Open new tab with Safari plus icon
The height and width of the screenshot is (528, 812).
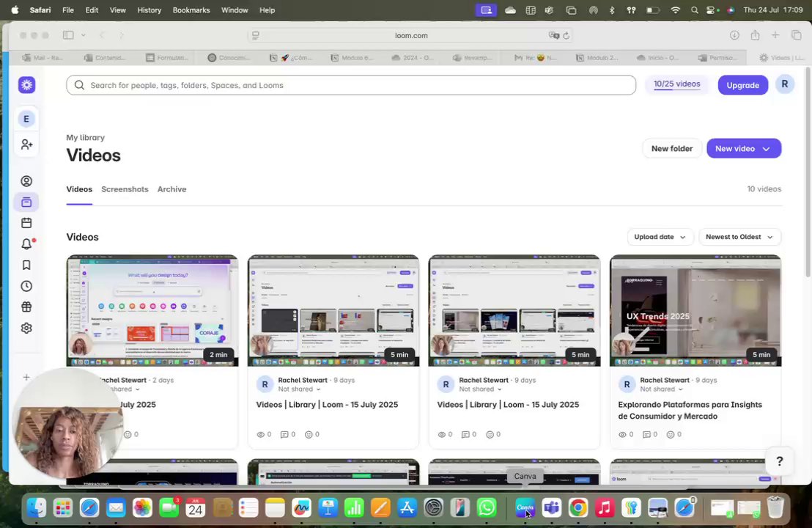click(x=775, y=35)
